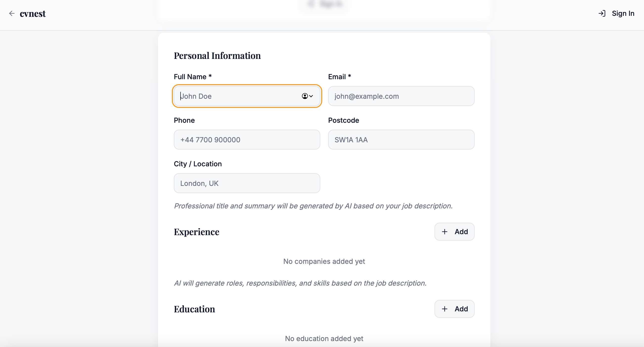Select the Phone number input field
This screenshot has height=347, width=644.
pos(247,140)
